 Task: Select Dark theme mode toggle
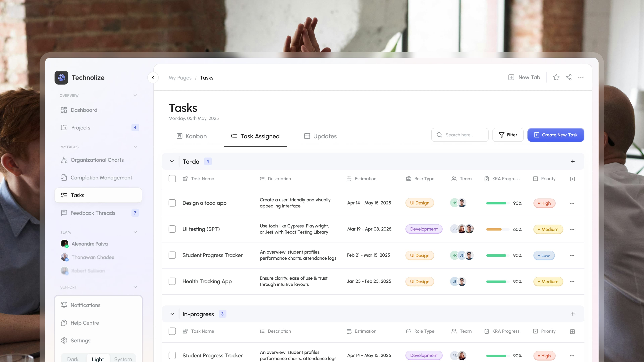pos(73,359)
